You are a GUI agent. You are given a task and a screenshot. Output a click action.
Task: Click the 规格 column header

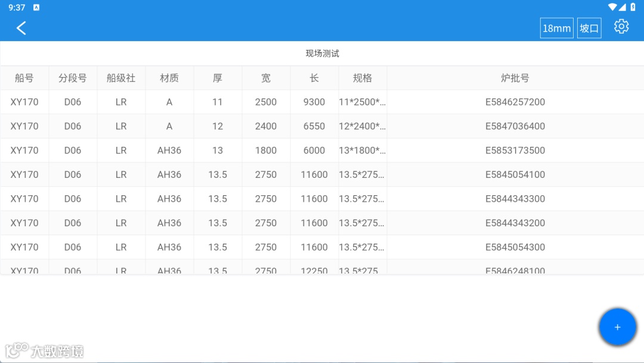[x=363, y=78]
